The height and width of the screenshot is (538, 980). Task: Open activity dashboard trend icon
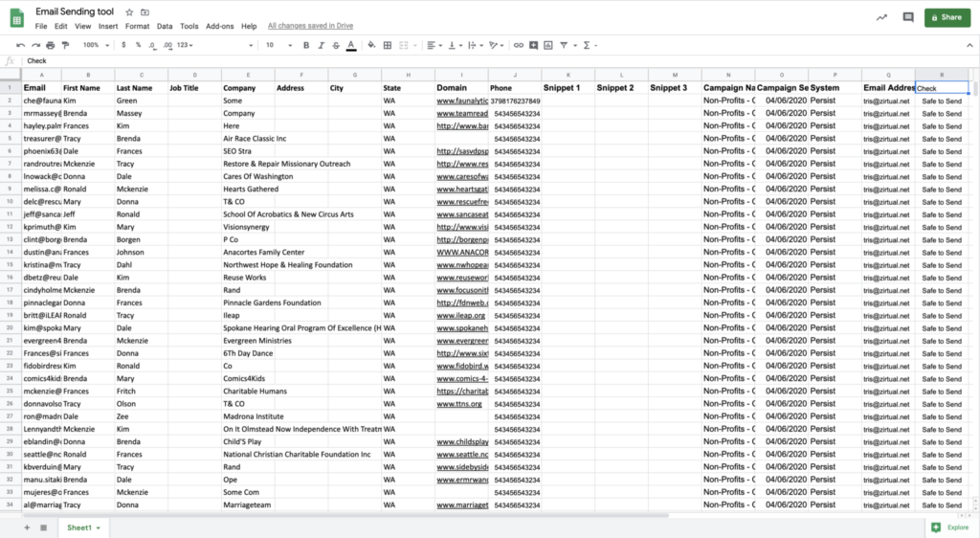(x=881, y=17)
